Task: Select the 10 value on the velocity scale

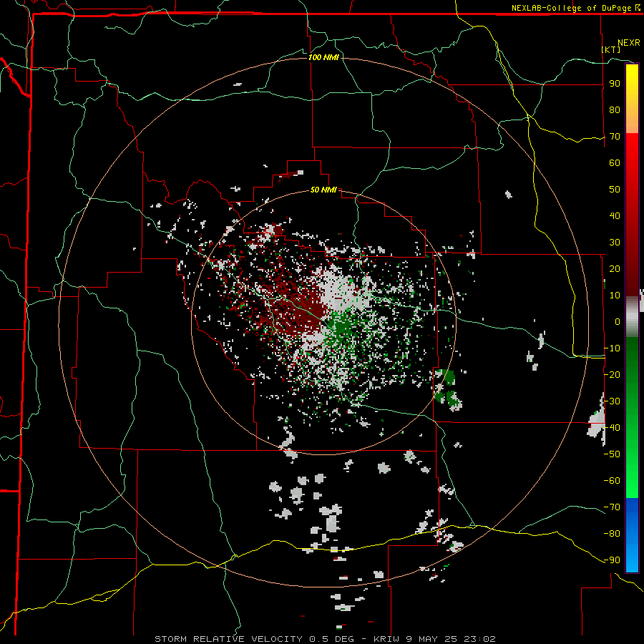Action: [x=615, y=296]
